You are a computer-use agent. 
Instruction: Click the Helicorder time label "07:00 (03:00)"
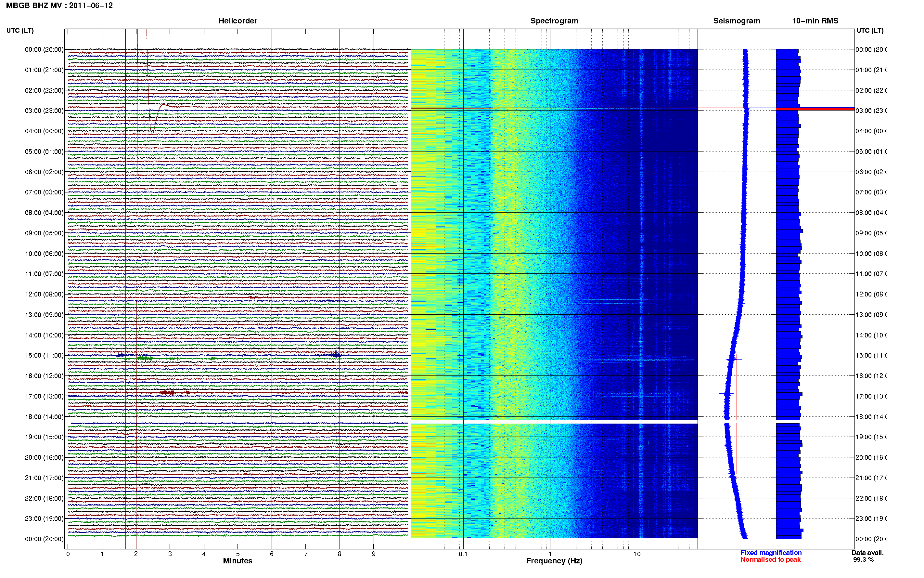tap(44, 192)
